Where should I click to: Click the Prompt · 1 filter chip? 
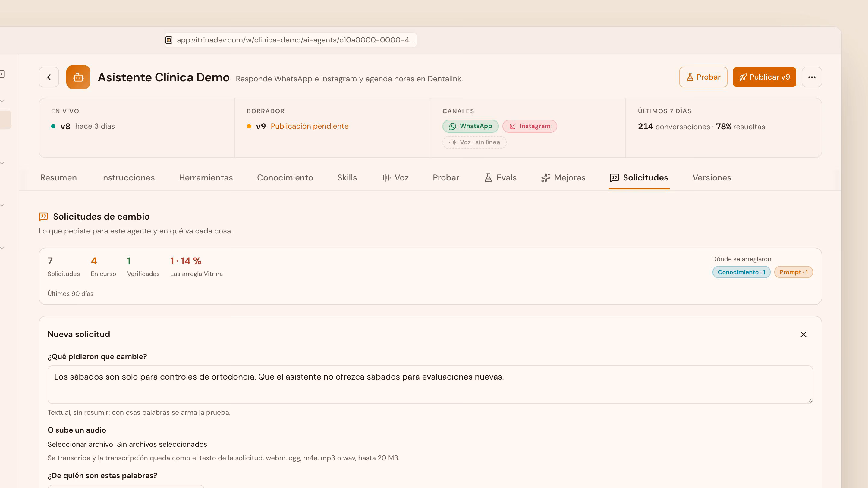coord(794,272)
